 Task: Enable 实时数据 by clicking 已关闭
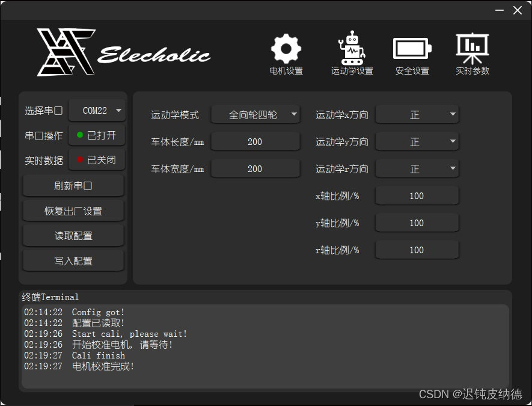point(97,160)
